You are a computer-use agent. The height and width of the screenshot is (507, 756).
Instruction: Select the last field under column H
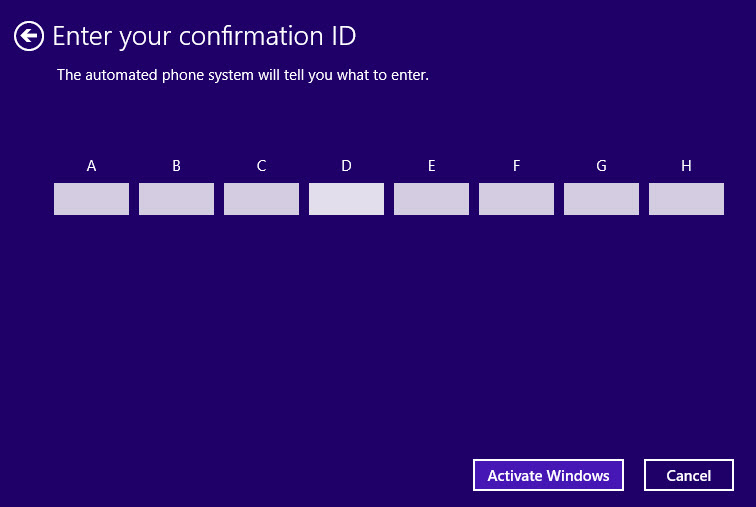tap(687, 199)
